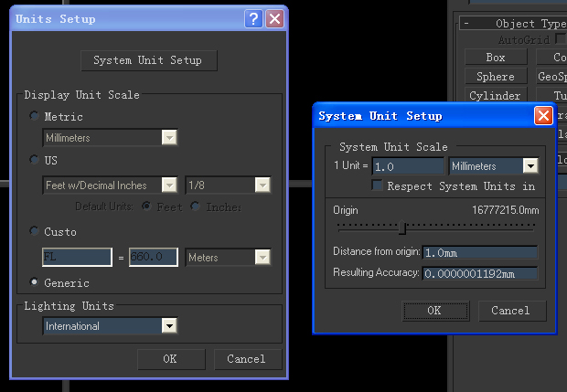Viewport: 567px width, 392px height.
Task: Click the 660.0 custom value field
Action: coord(154,257)
